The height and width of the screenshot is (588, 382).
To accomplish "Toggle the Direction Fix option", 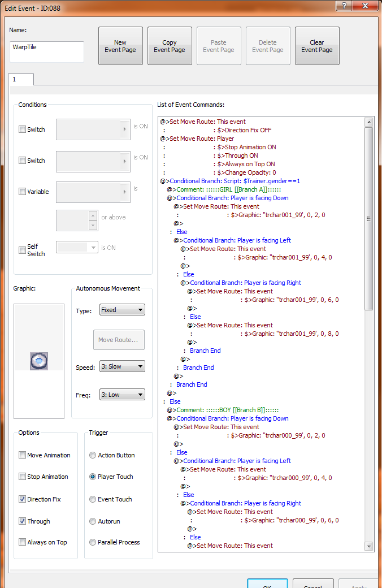I will click(23, 499).
